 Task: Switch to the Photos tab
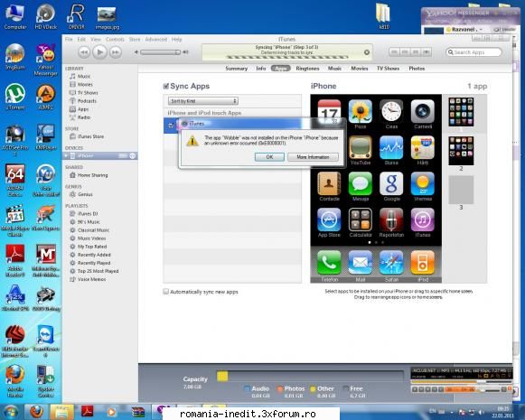417,69
